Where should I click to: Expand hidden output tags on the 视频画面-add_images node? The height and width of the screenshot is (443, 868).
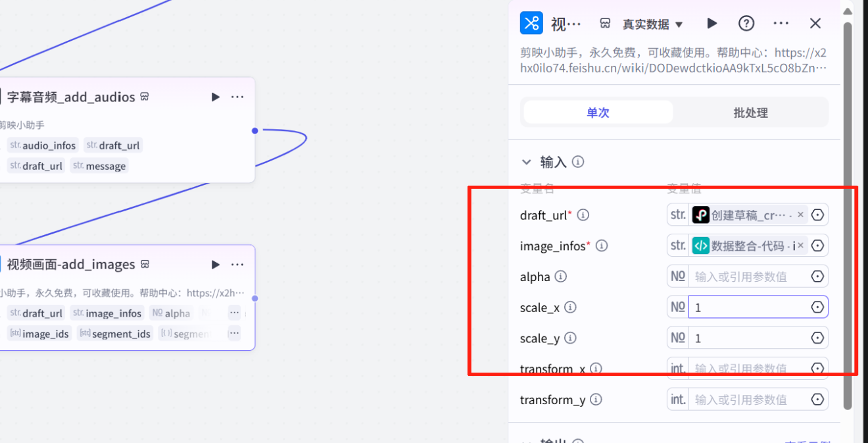pyautogui.click(x=234, y=334)
